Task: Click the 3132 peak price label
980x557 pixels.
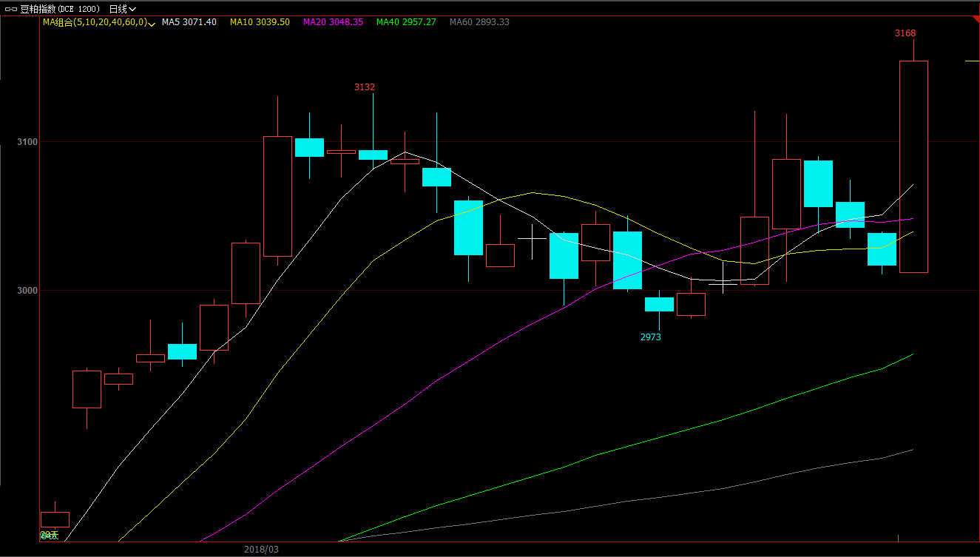Action: coord(365,87)
